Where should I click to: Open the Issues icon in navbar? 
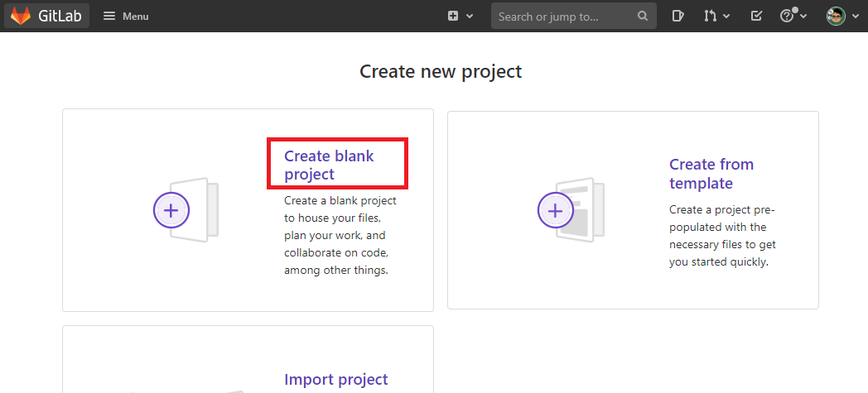click(678, 16)
